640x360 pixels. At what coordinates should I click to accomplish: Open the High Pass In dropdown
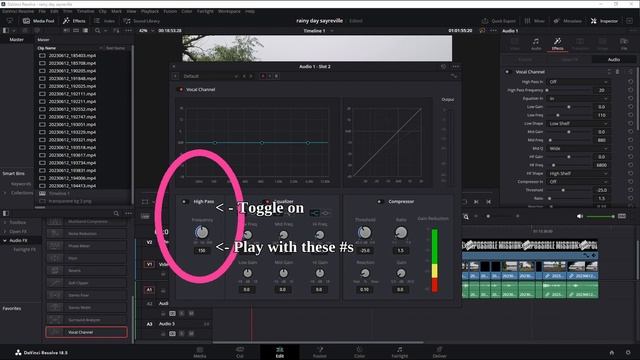[578, 82]
